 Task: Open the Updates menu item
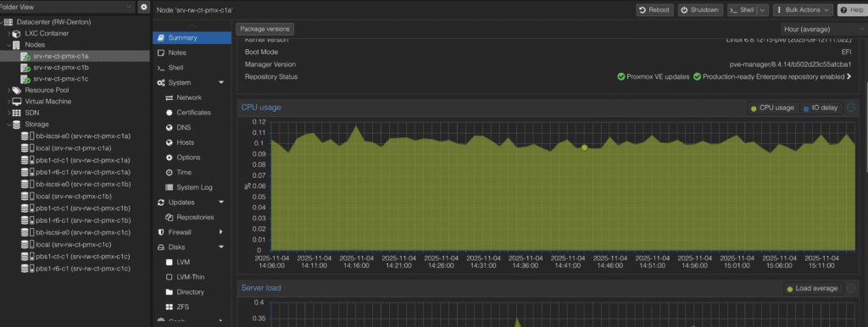(192, 202)
